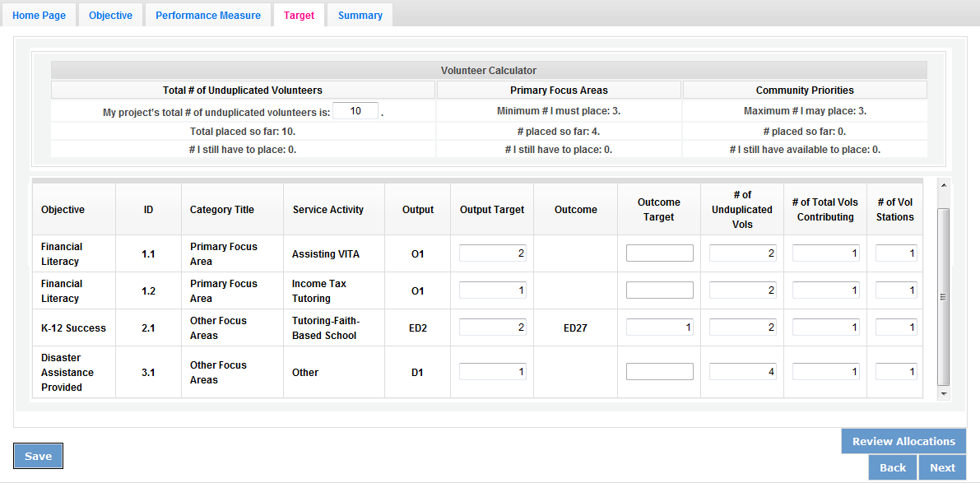
Task: Focus Outcome Target field for Income Tax Tutoring
Action: point(659,290)
